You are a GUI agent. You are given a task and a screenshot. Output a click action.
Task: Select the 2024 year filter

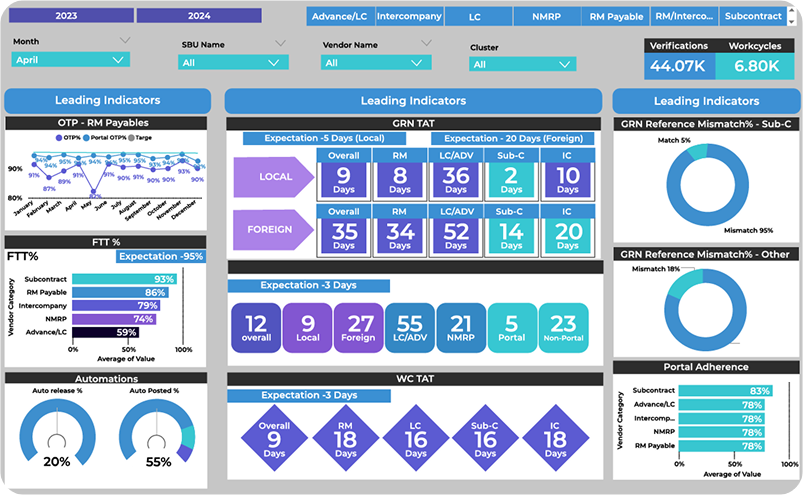[198, 16]
